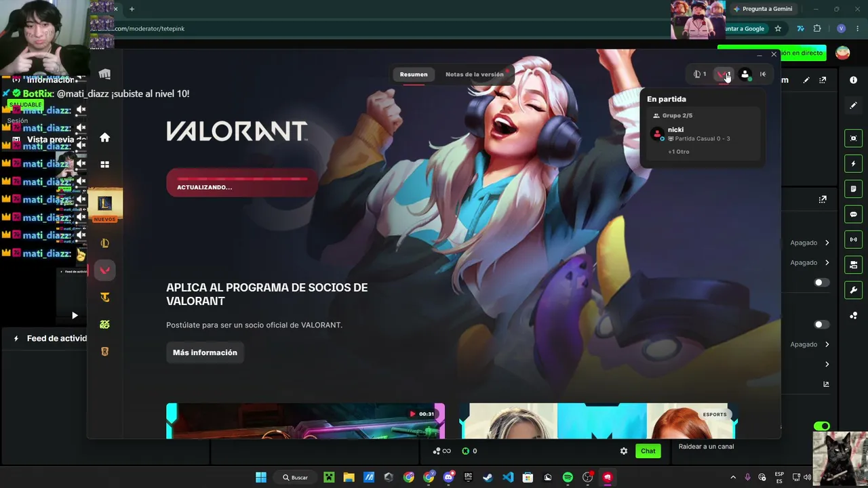Screen dimensions: 868x488
Task: Open Chrome extensions puzzle icon
Action: pyautogui.click(x=817, y=28)
